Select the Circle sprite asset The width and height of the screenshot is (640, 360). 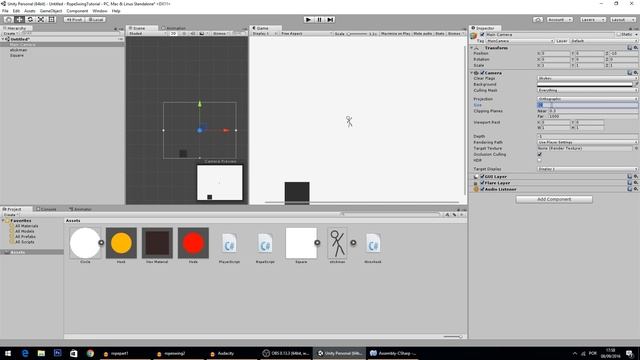click(85, 243)
